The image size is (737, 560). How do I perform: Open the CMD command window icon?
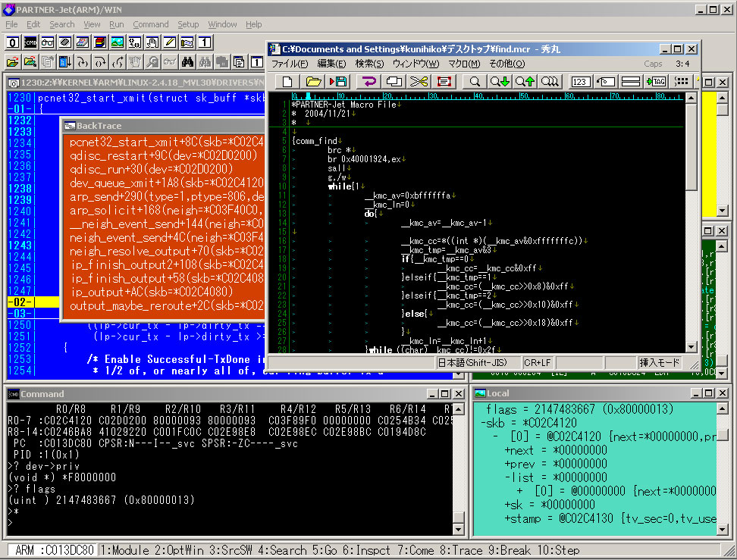[x=30, y=42]
